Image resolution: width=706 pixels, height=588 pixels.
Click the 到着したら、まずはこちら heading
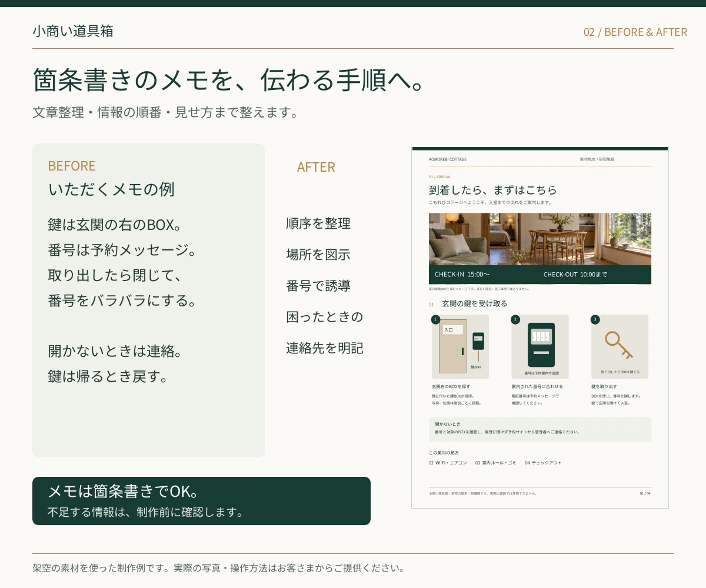tap(493, 190)
